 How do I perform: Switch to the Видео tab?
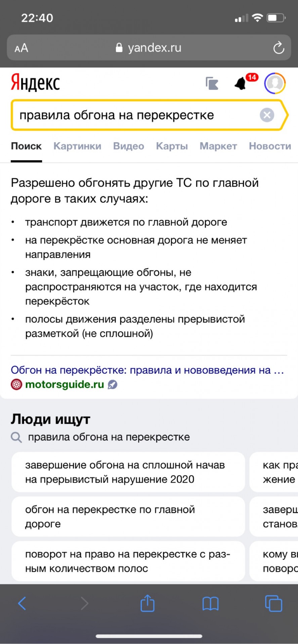click(129, 146)
